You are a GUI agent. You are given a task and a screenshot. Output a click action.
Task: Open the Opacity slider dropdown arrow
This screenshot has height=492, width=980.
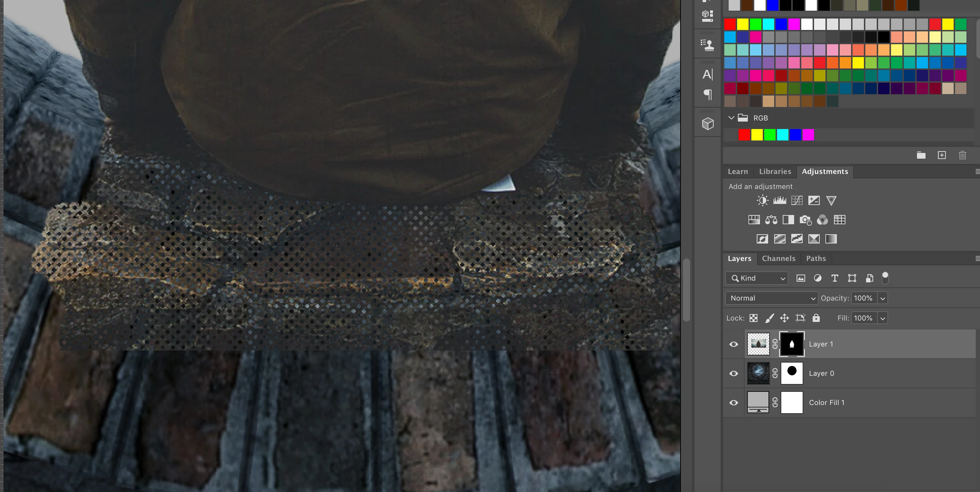[882, 298]
